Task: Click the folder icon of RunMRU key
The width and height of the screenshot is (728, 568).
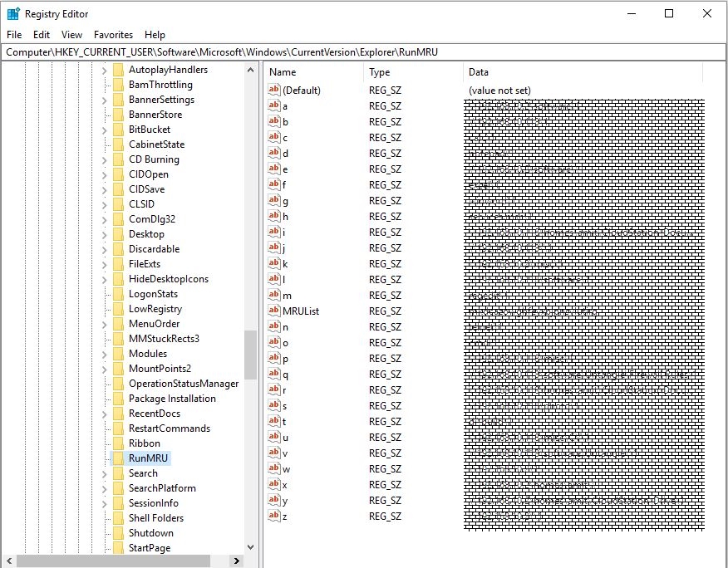Action: point(118,458)
